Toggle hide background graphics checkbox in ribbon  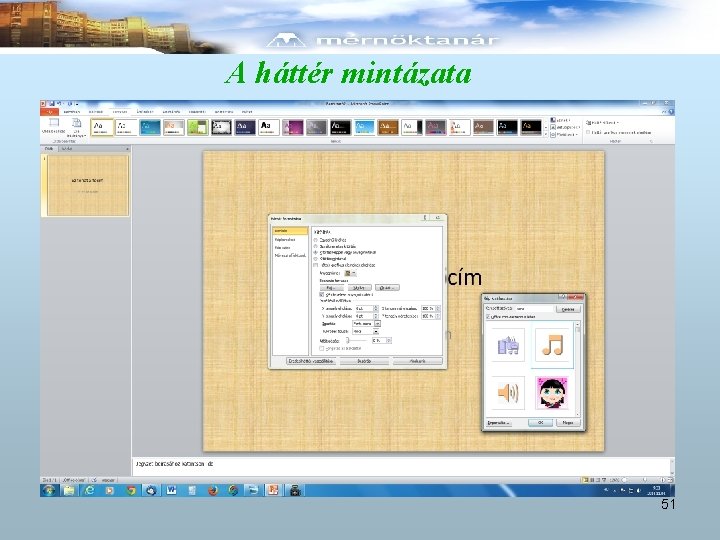click(588, 132)
